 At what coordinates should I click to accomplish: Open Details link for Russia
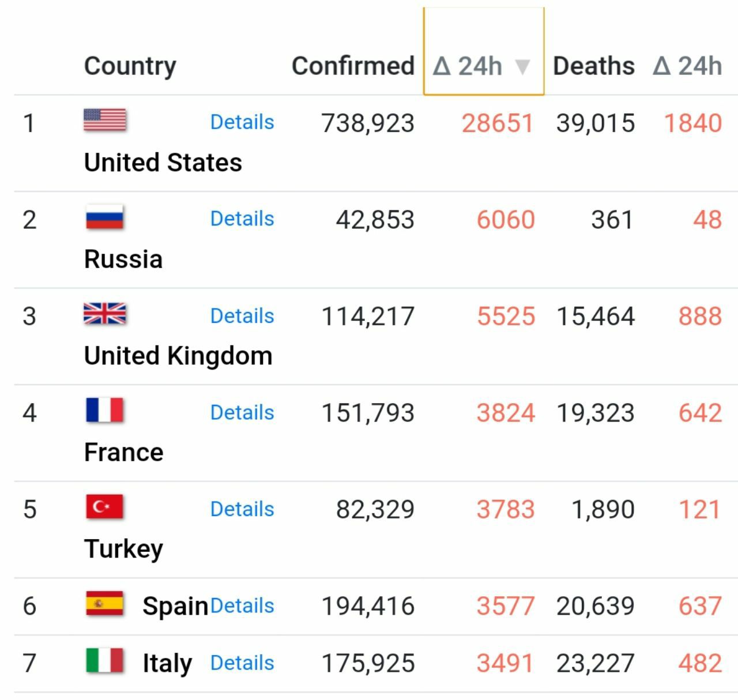tap(242, 219)
